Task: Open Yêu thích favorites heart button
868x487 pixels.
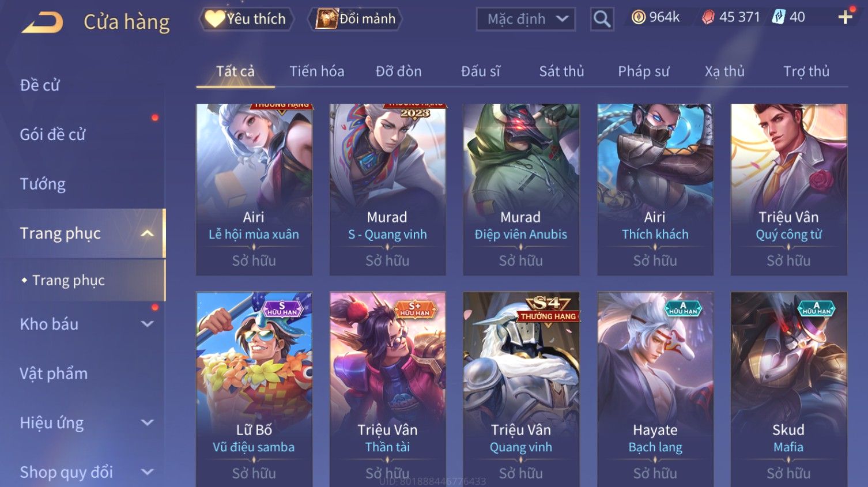Action: [x=246, y=19]
